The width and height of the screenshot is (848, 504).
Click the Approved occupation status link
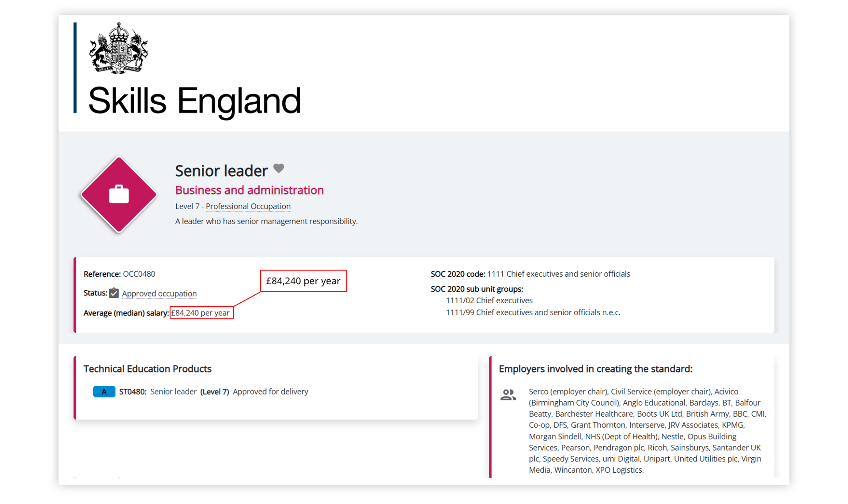pos(159,293)
